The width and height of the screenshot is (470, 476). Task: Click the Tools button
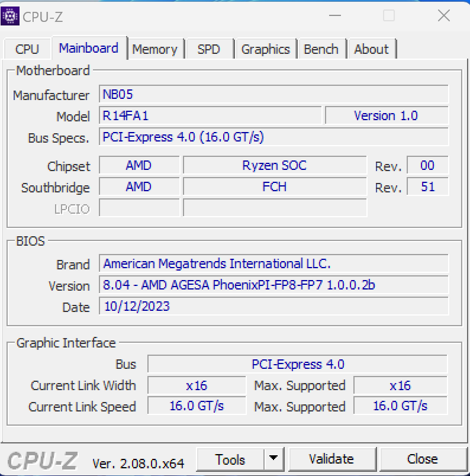pos(230,459)
